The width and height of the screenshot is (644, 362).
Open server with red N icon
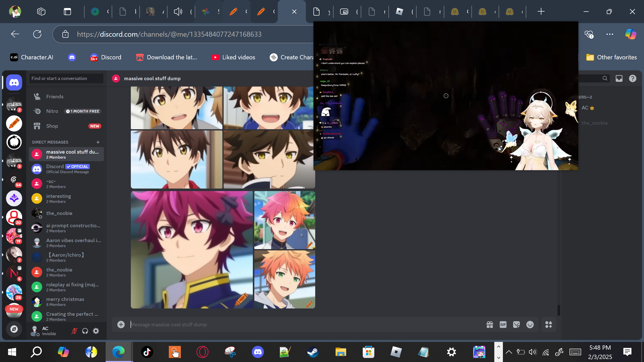click(x=14, y=273)
